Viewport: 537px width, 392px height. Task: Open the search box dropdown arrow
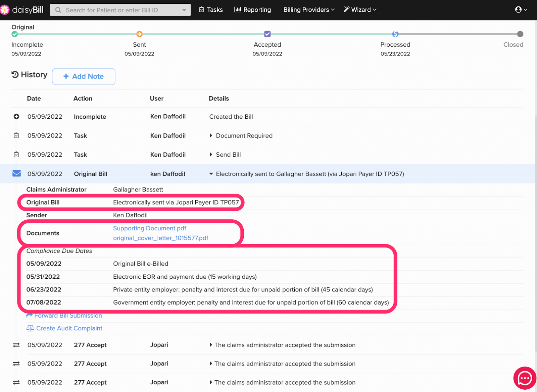184,10
